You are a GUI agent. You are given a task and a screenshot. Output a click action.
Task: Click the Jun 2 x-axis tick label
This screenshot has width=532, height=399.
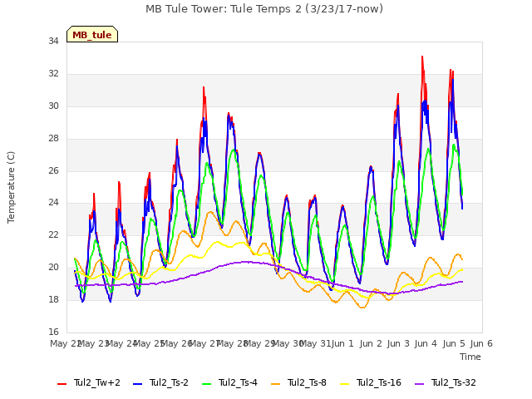coord(371,343)
